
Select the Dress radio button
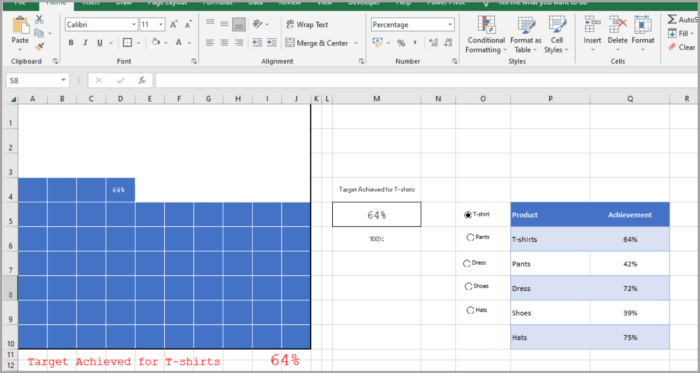(467, 263)
